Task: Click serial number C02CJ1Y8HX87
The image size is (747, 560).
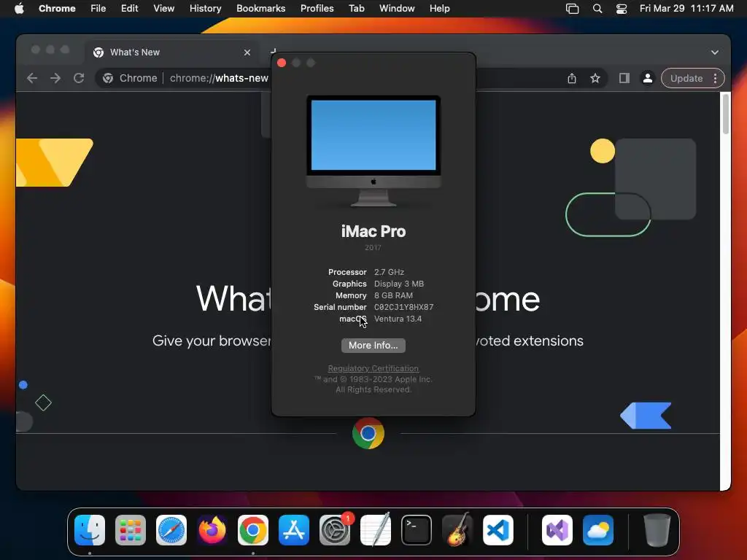Action: (x=403, y=307)
